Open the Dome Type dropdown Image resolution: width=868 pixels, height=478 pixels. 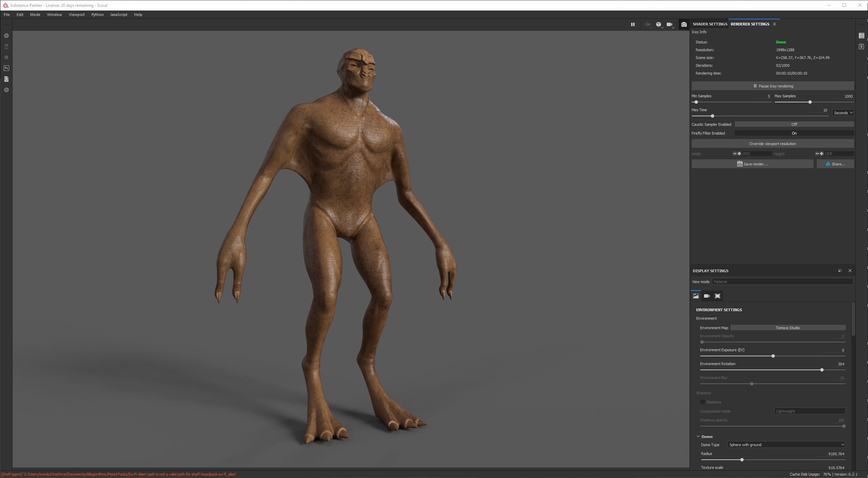pos(786,445)
